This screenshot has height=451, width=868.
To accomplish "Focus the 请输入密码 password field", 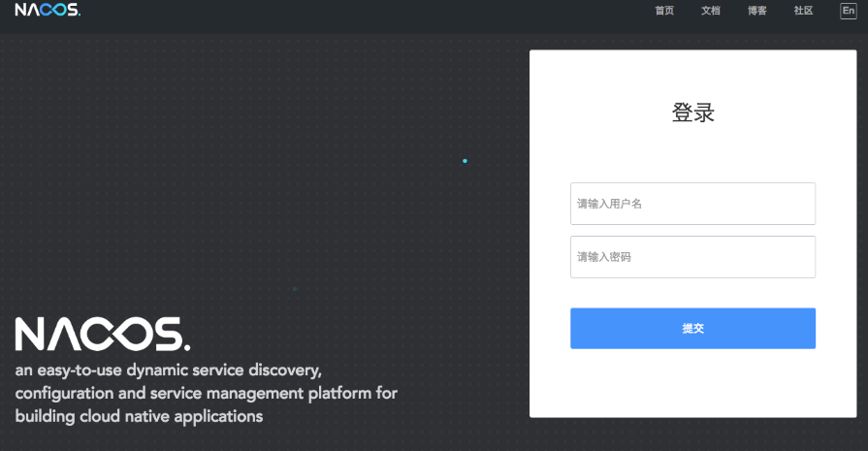I will point(692,257).
